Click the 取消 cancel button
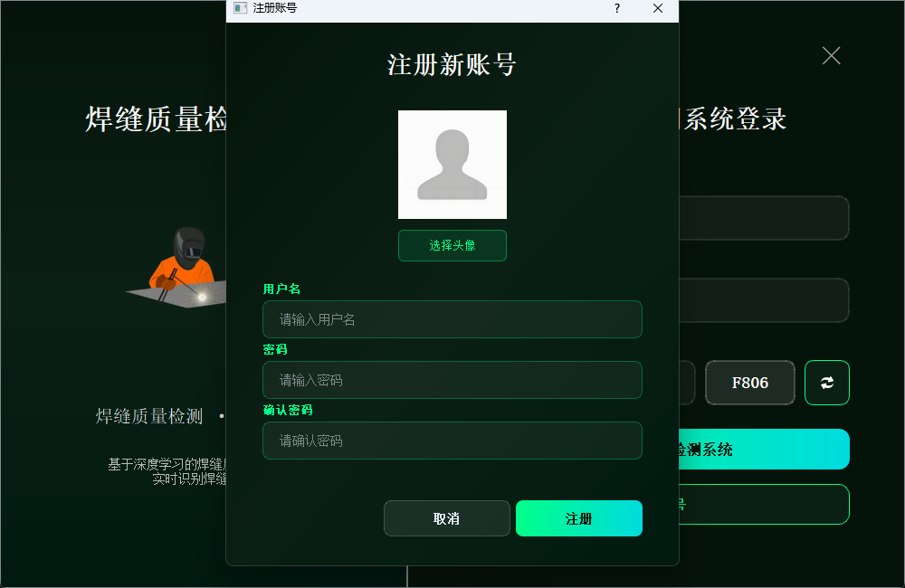This screenshot has width=905, height=588. click(x=447, y=518)
